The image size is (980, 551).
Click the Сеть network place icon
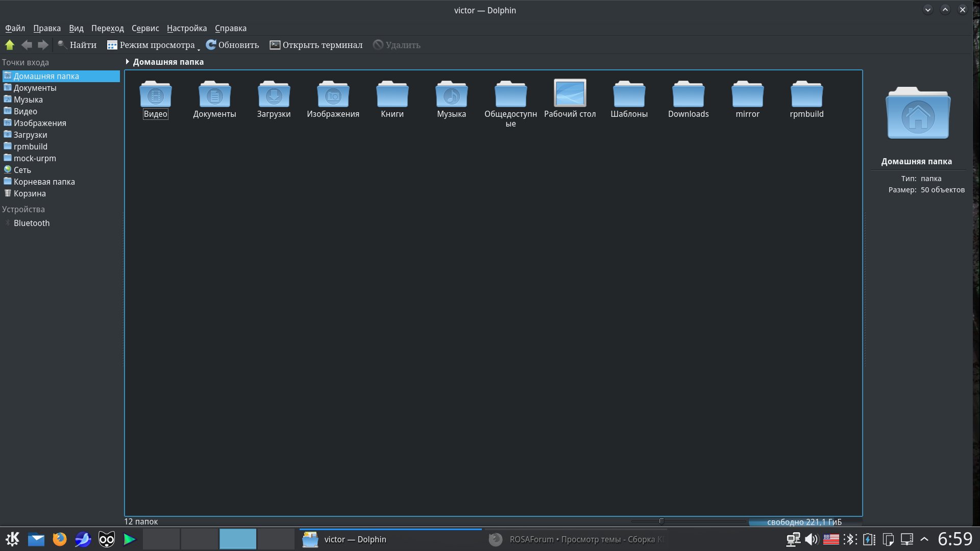coord(8,170)
